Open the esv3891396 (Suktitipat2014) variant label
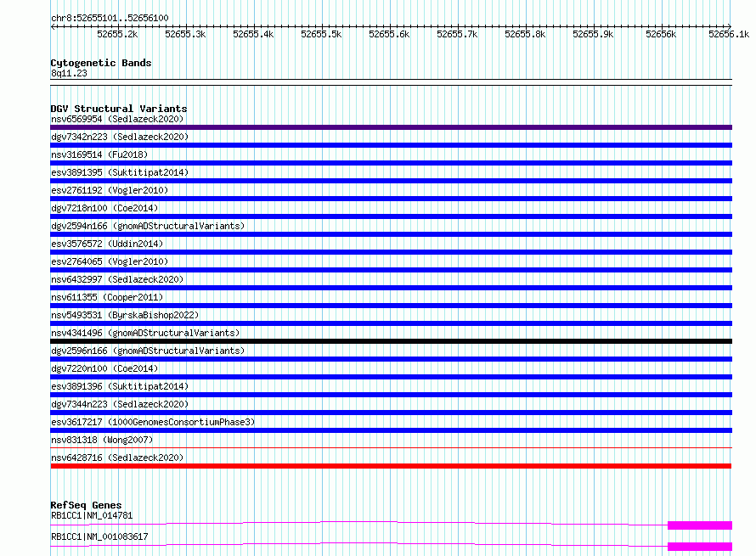The image size is (756, 556). (x=120, y=386)
